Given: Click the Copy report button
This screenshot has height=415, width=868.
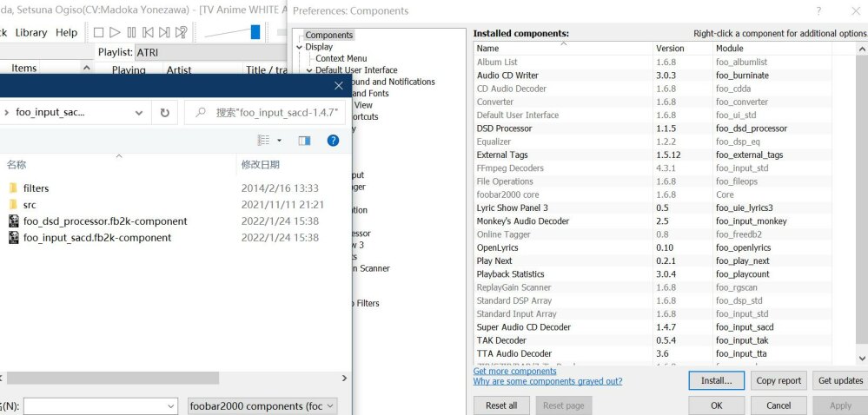Looking at the screenshot, I should pyautogui.click(x=779, y=380).
